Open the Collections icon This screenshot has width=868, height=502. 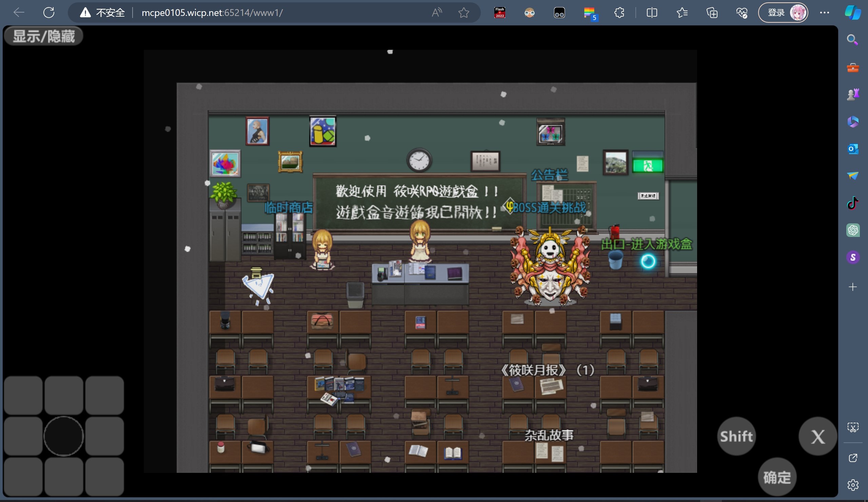tap(712, 13)
